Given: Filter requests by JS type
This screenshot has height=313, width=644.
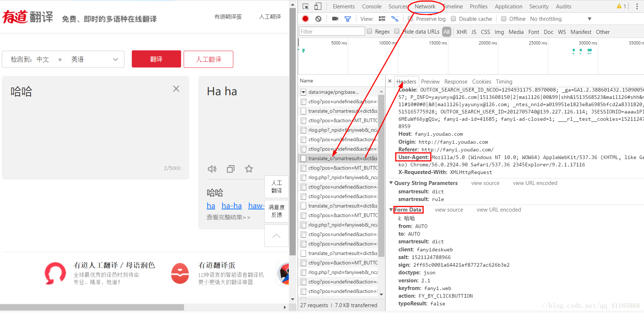Looking at the screenshot, I should 474,32.
